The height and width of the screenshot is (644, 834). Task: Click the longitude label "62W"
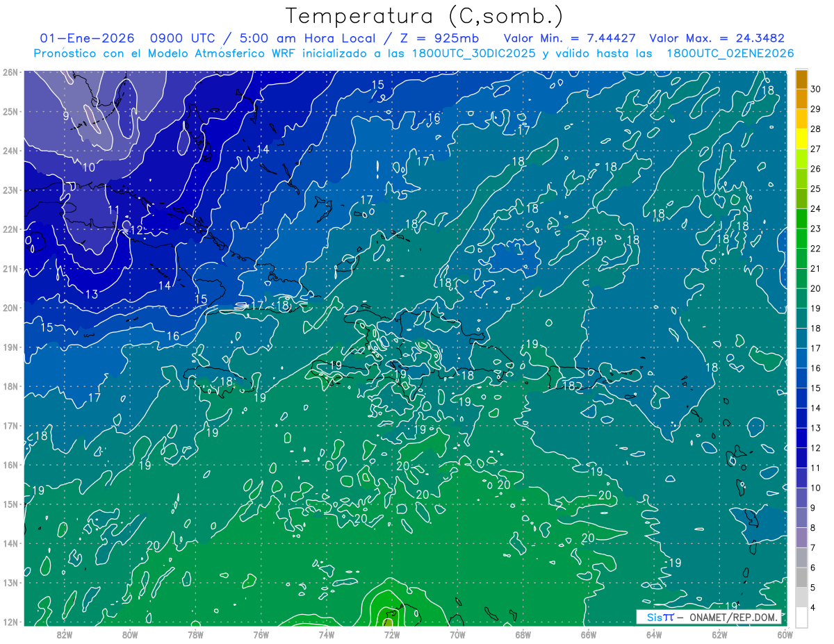point(719,634)
